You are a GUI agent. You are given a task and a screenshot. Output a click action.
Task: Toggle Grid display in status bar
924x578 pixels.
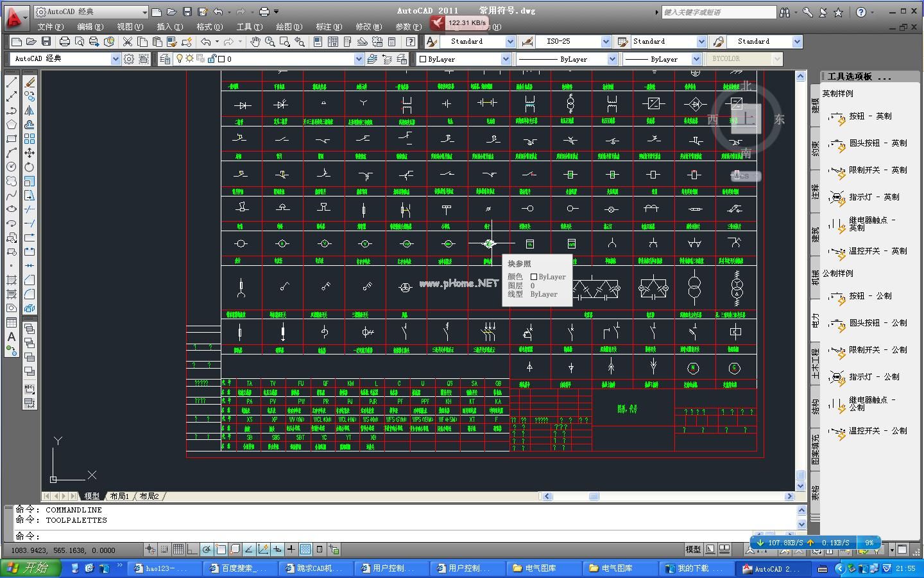click(178, 550)
